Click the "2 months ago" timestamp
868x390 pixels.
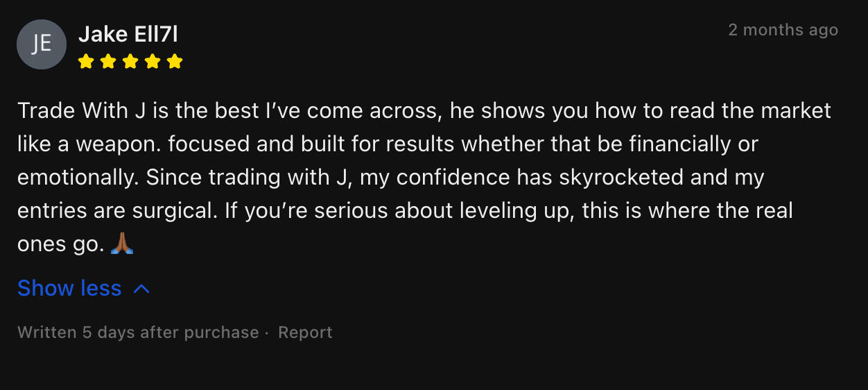pyautogui.click(x=783, y=31)
